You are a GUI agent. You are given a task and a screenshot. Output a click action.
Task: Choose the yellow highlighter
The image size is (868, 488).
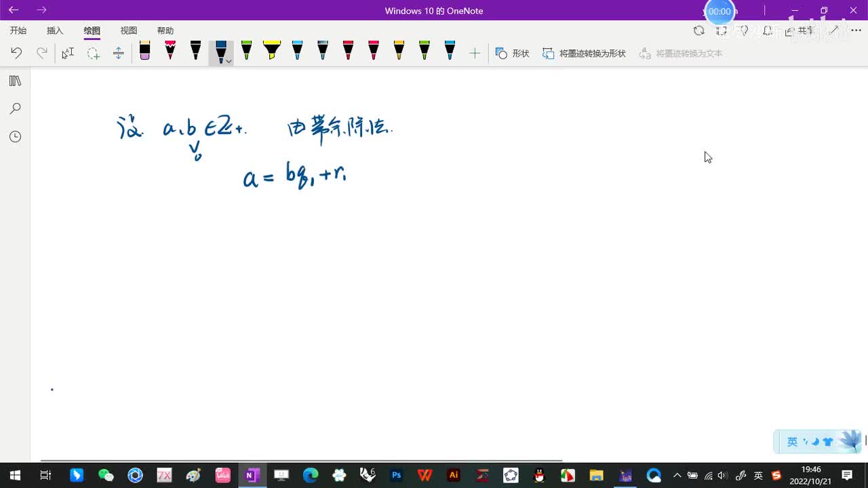pos(272,51)
